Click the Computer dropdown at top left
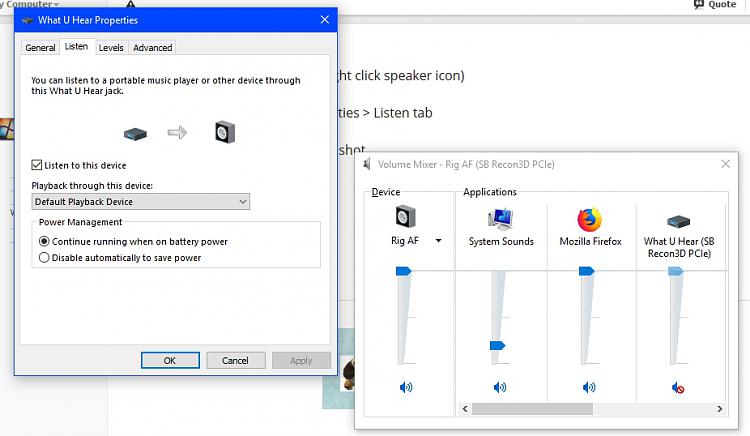Viewport: 750px width, 436px height. point(30,4)
